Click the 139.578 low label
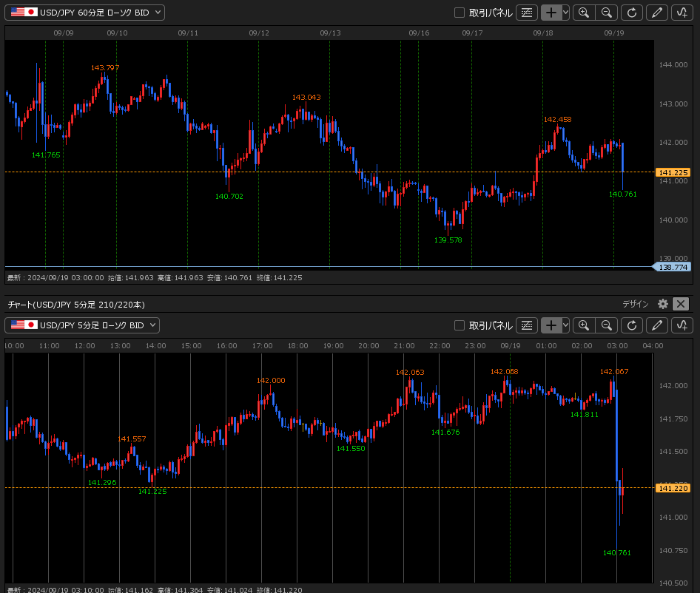Screen dimensions: 700x593 point(448,240)
